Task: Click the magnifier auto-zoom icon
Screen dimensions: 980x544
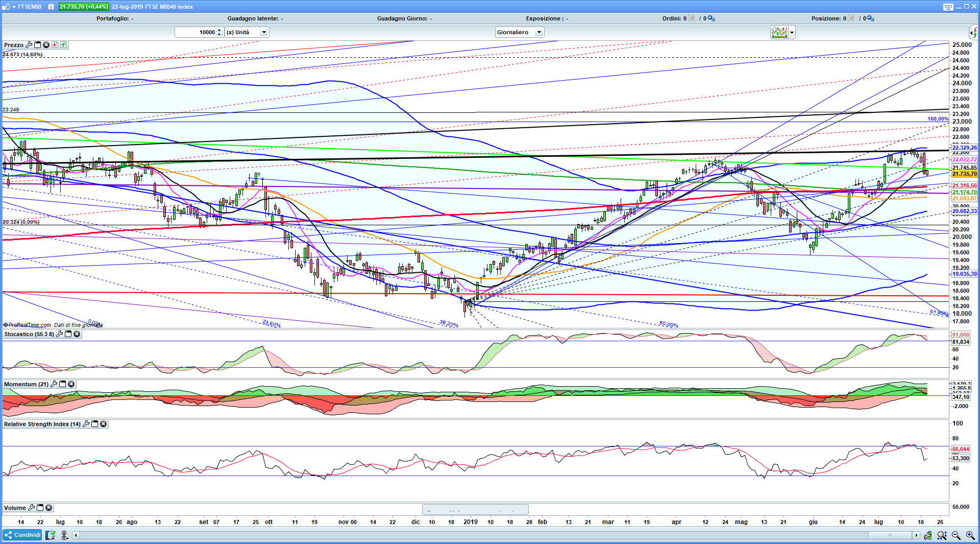Action: [x=942, y=535]
